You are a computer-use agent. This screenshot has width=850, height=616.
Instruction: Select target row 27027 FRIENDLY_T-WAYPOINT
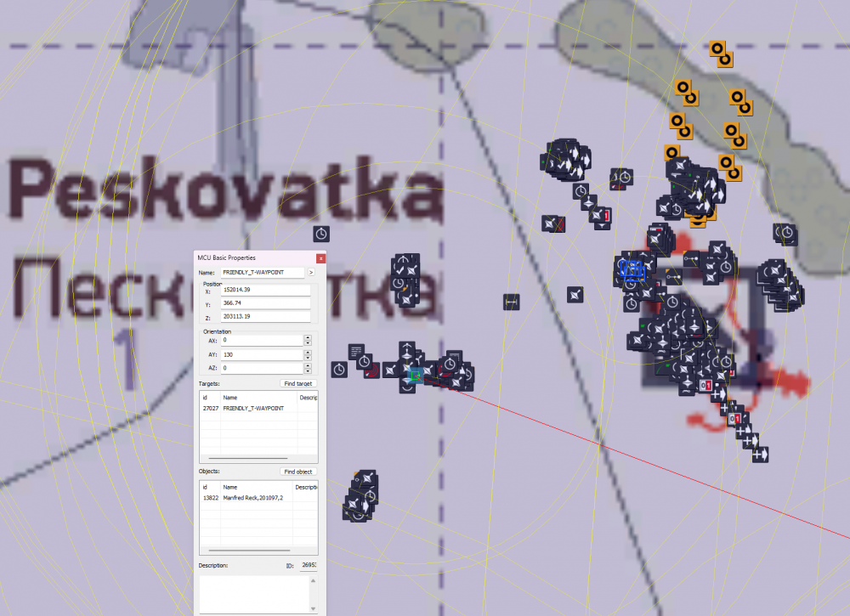tap(258, 409)
